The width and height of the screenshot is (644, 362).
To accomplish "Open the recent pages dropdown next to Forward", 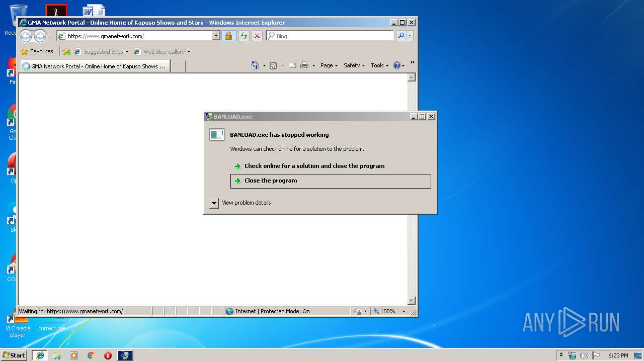I will click(x=51, y=36).
